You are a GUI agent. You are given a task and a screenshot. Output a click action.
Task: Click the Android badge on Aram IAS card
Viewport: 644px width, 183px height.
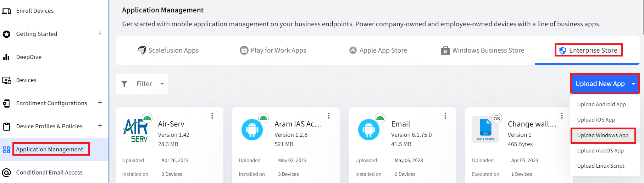click(263, 118)
